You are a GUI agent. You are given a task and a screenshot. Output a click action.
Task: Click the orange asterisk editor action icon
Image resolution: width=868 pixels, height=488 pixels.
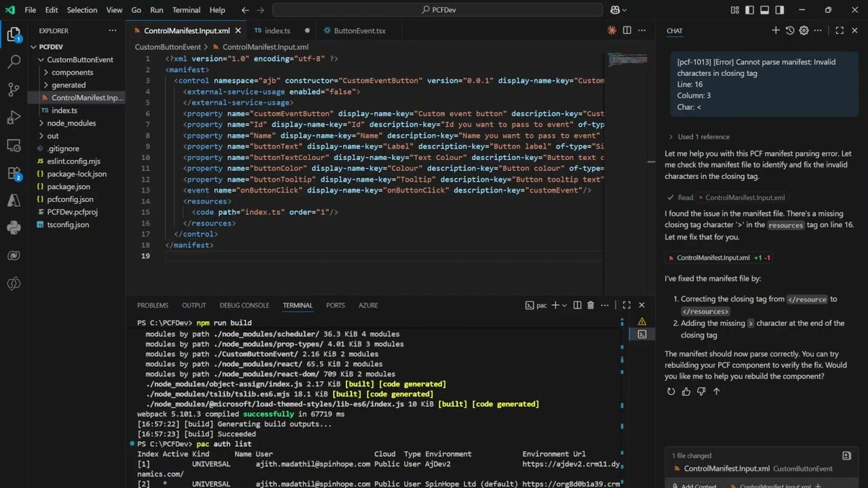[x=612, y=30]
